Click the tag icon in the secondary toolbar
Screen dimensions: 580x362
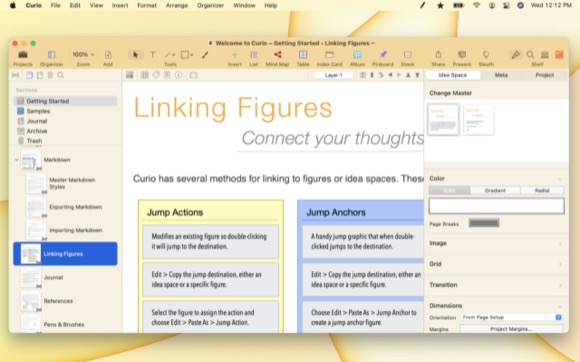tap(156, 75)
